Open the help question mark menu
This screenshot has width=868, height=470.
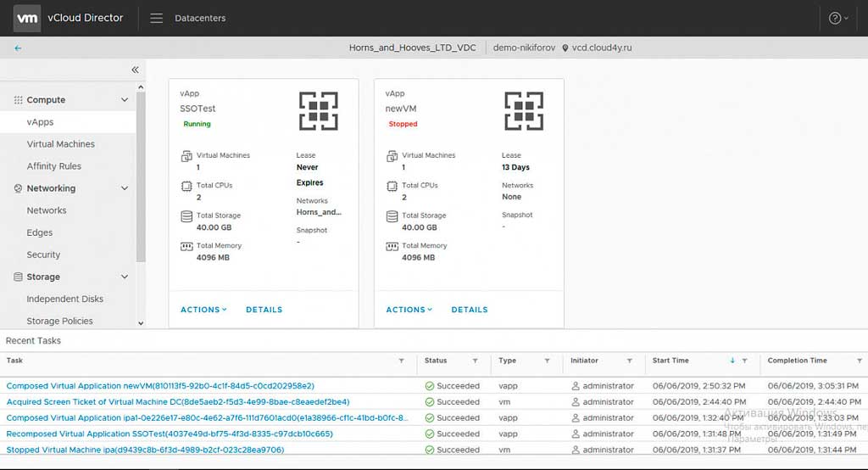pyautogui.click(x=837, y=18)
